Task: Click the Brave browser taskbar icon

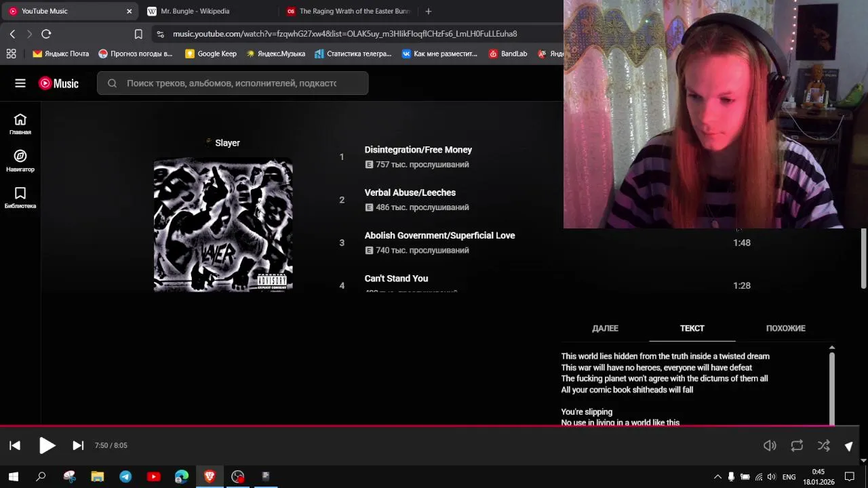Action: 210,476
